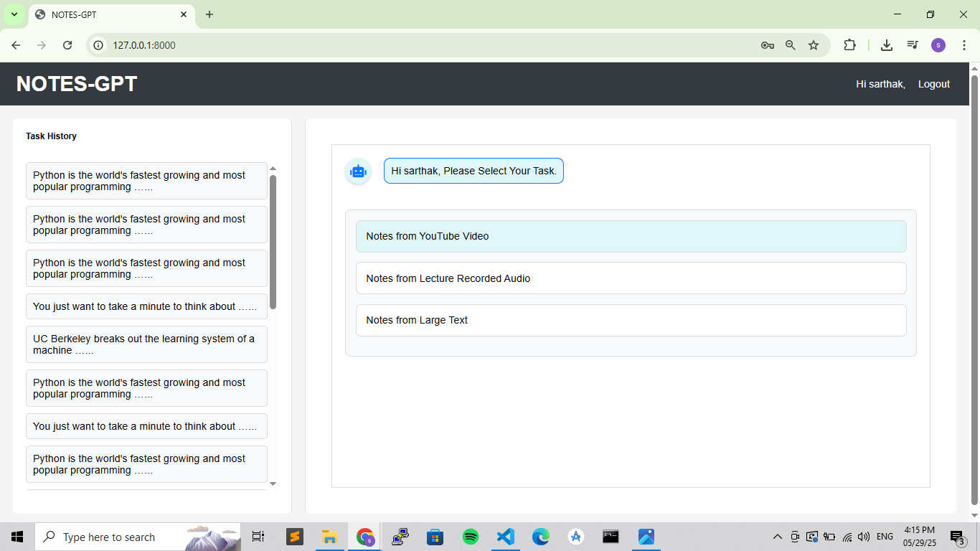
Task: Open Task View on the taskbar
Action: click(258, 537)
